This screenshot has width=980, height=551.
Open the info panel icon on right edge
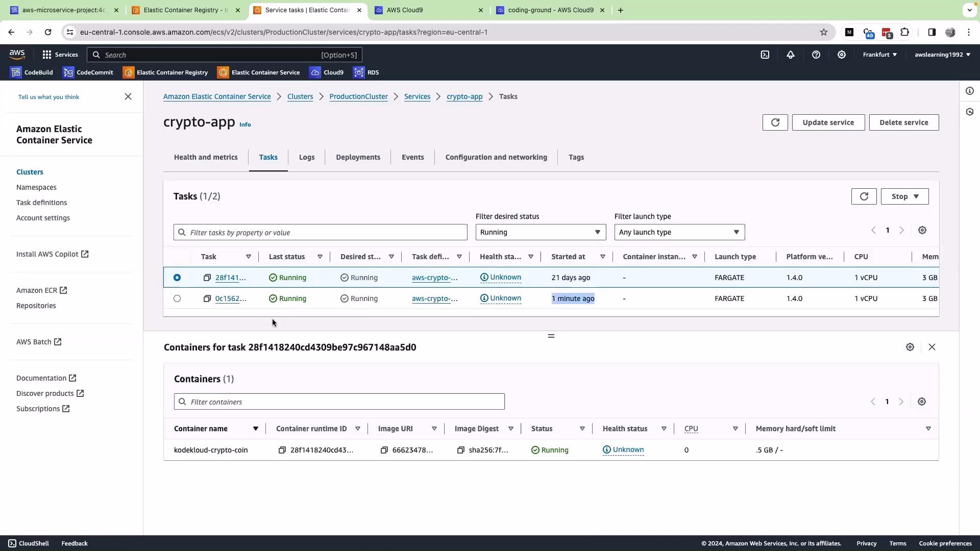[x=970, y=91]
